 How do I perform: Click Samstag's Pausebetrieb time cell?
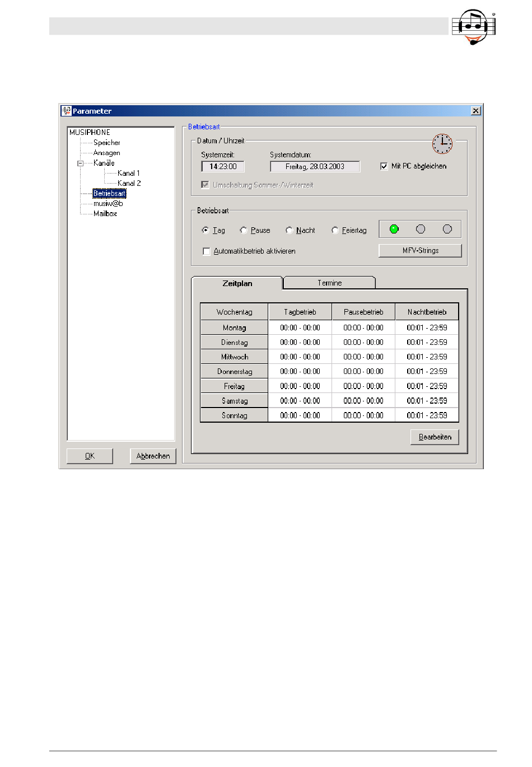pyautogui.click(x=363, y=401)
